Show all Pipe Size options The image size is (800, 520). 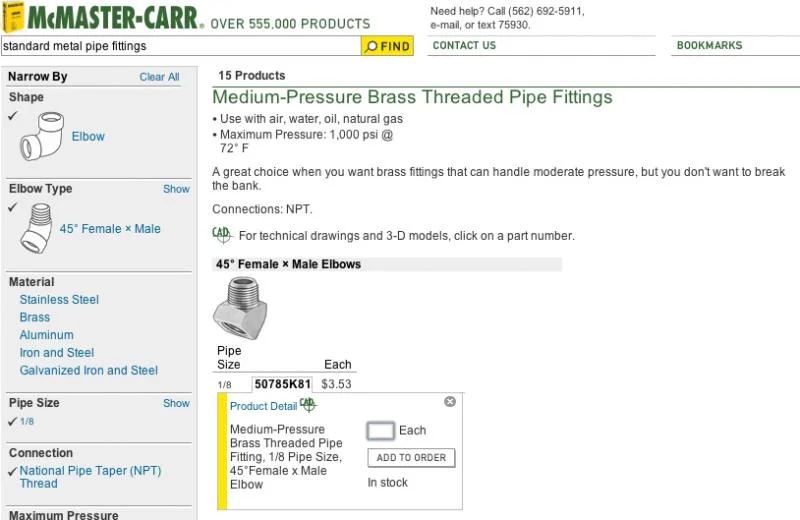[176, 403]
